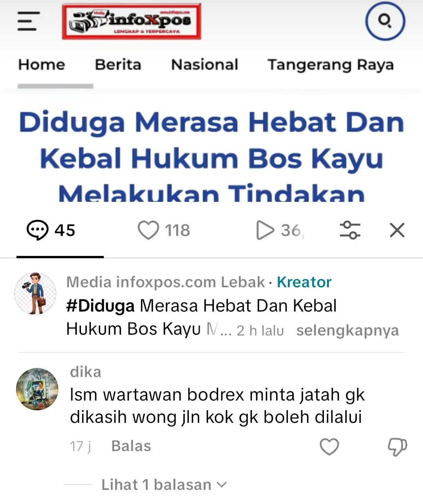Viewport: 423px width, 504px height.
Task: Select the Home menu tab
Action: 42,64
